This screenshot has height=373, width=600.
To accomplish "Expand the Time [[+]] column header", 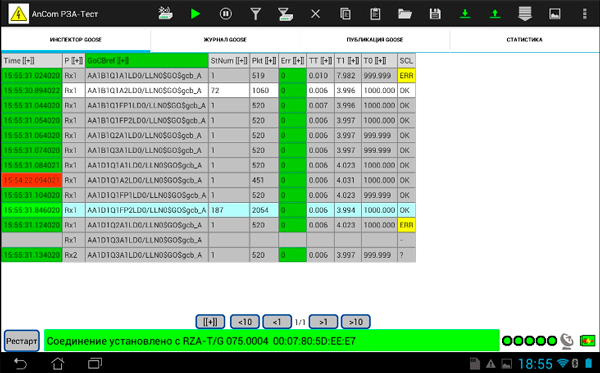I will click(32, 60).
